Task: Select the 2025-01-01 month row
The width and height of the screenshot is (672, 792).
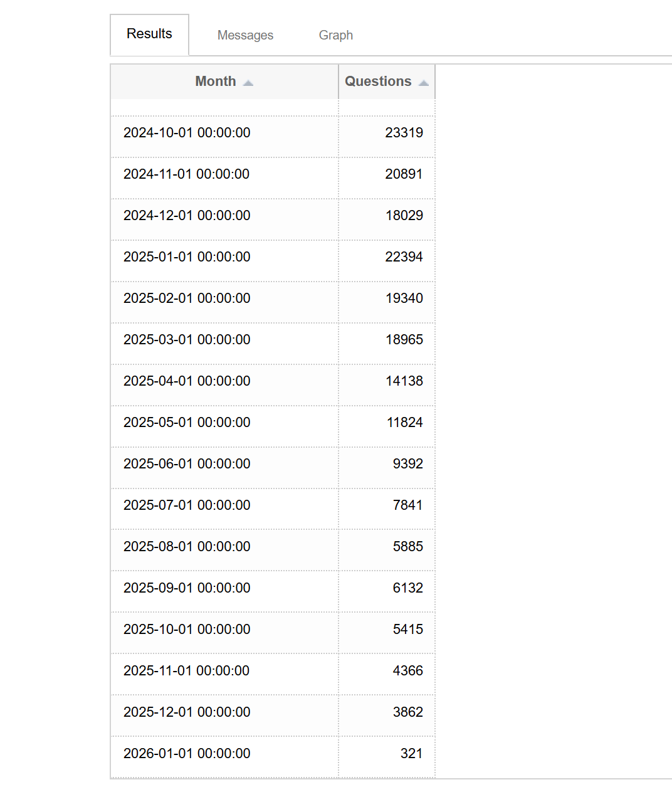Action: 187,257
